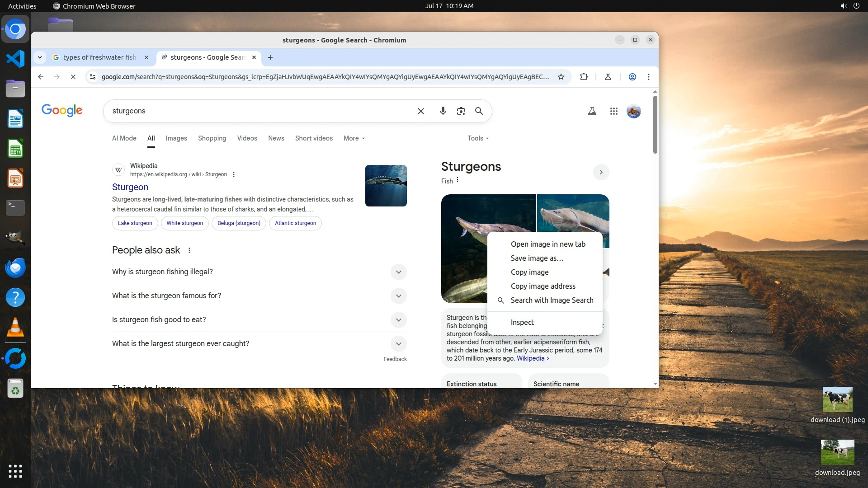
Task: Click the 'Lake sturgeon' chip
Action: coord(135,223)
